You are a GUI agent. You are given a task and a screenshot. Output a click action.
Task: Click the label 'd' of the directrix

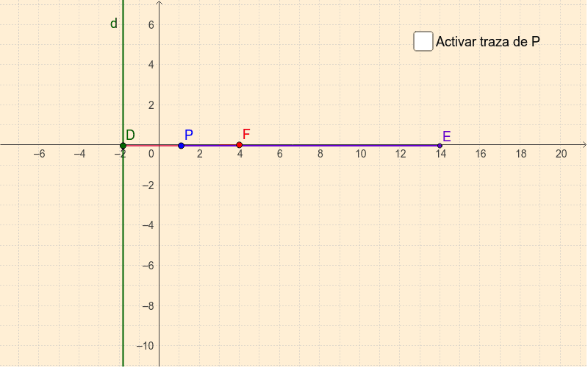[114, 24]
